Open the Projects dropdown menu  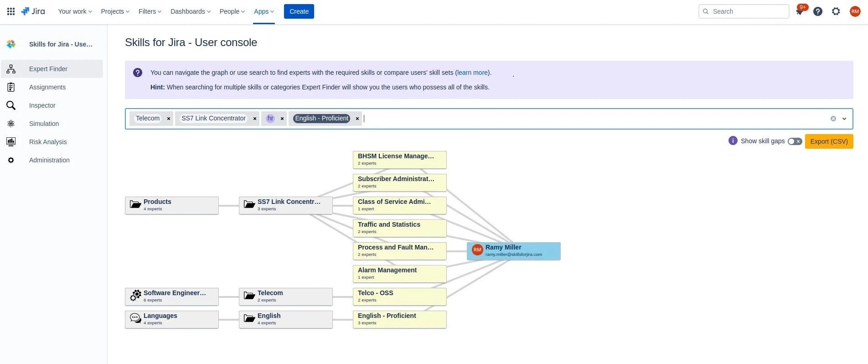point(115,11)
